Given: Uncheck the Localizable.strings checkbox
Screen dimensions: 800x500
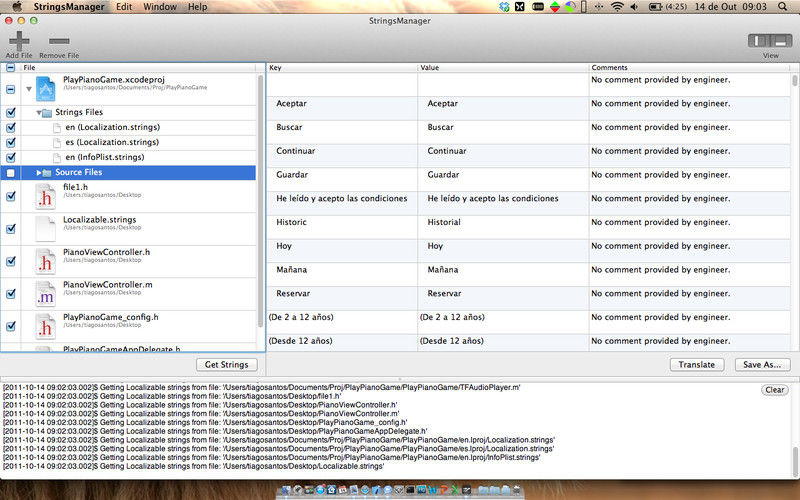Looking at the screenshot, I should [11, 229].
